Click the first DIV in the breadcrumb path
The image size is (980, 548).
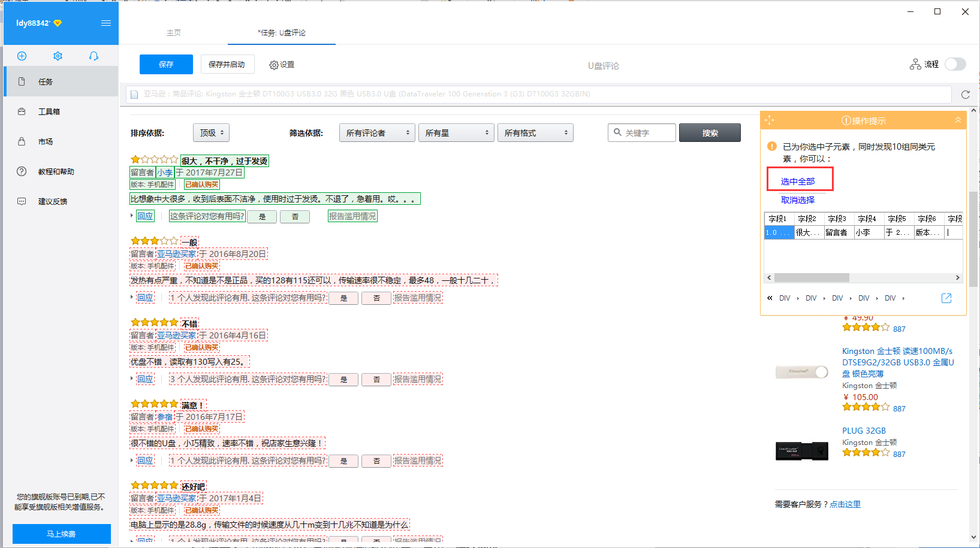pos(785,298)
